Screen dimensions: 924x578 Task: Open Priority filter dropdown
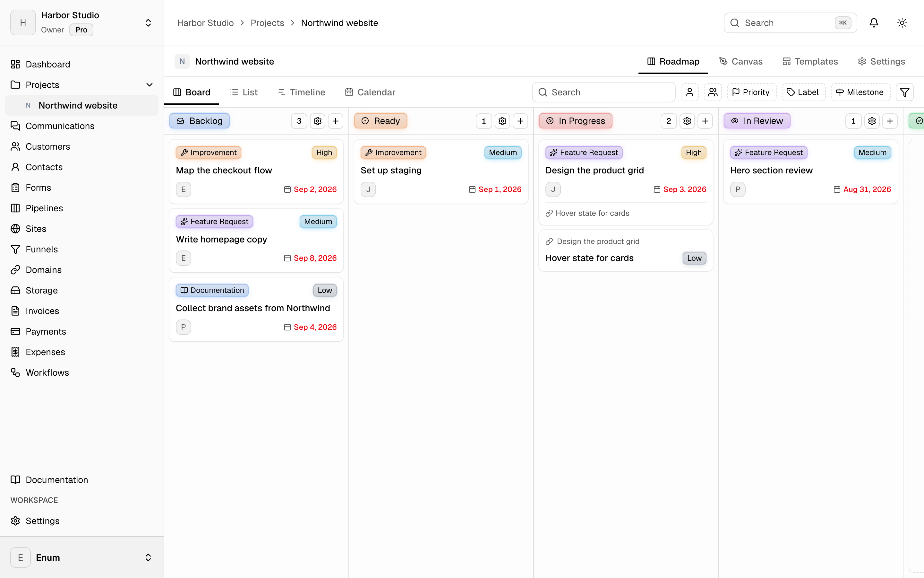pos(751,92)
